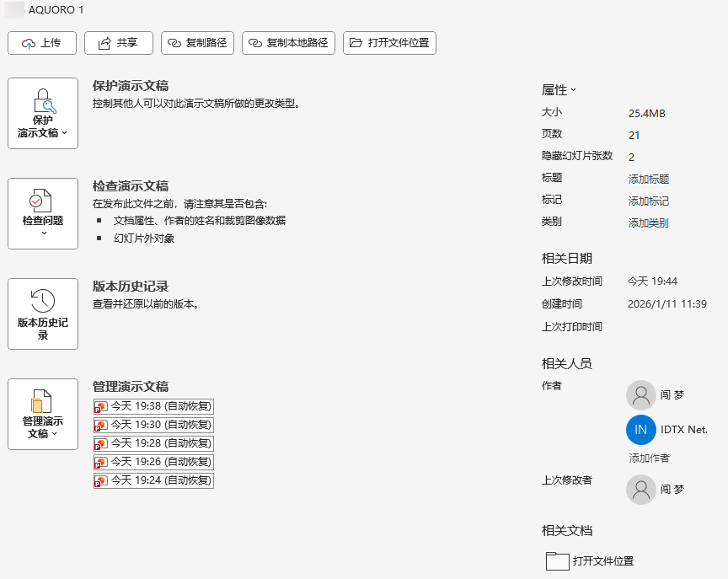Click the 检查问题 inspect icon
Viewport: 728px width, 579px height.
coord(42,202)
